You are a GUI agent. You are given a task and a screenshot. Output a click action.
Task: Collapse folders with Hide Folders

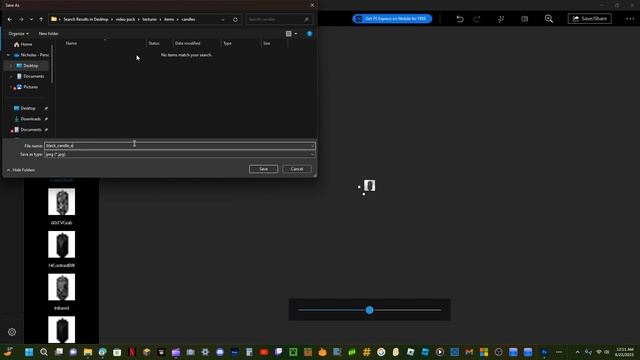(x=20, y=170)
